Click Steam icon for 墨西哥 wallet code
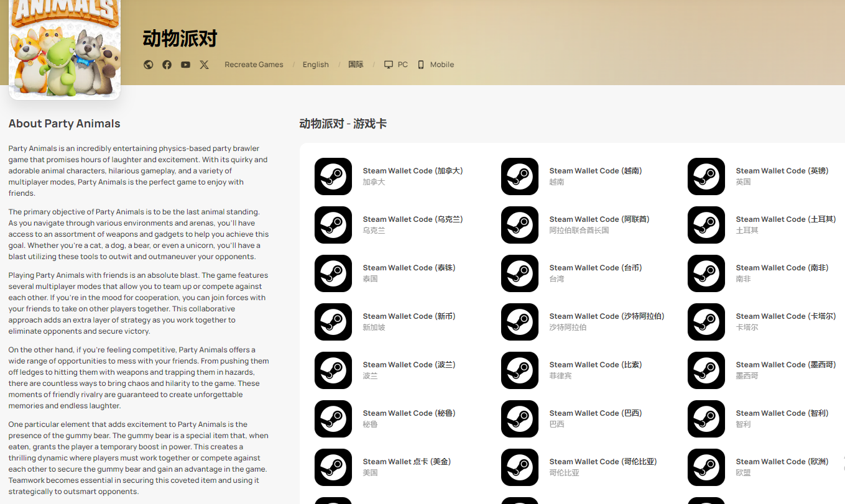Screen dimensions: 845x504 [x=706, y=370]
